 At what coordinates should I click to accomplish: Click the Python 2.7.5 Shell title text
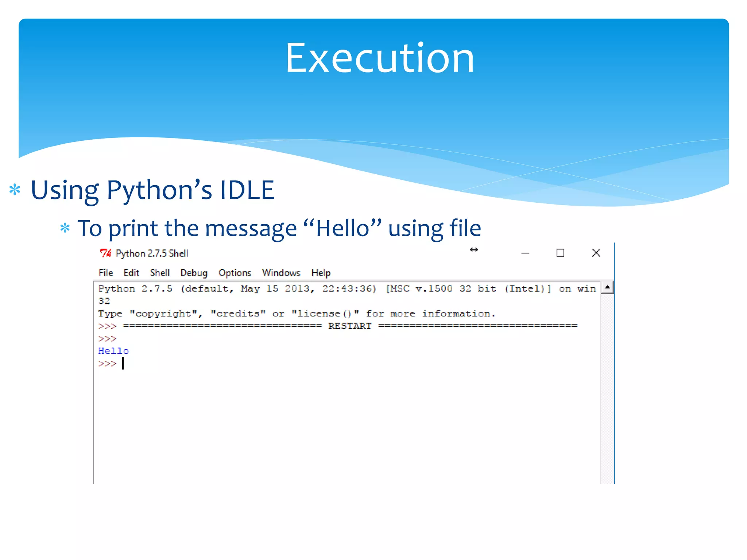tap(152, 253)
